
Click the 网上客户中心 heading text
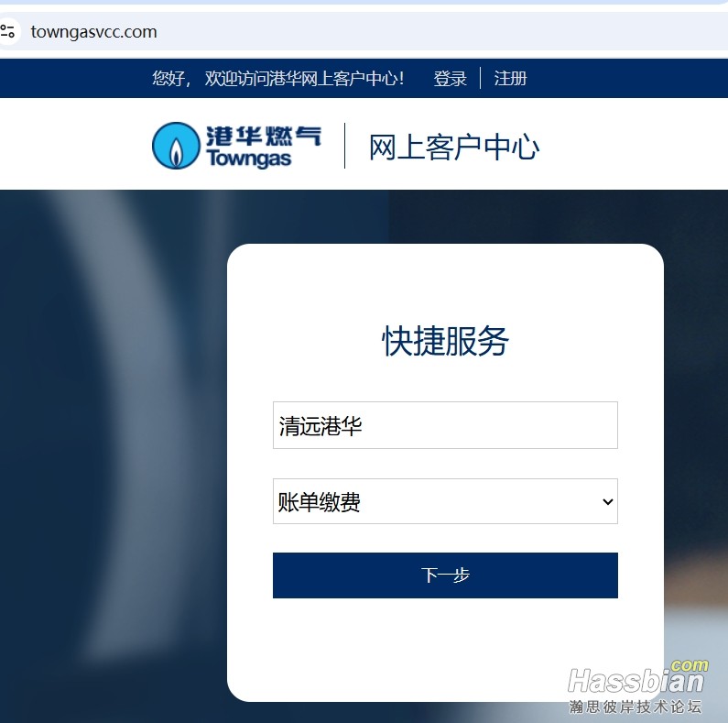[x=454, y=148]
